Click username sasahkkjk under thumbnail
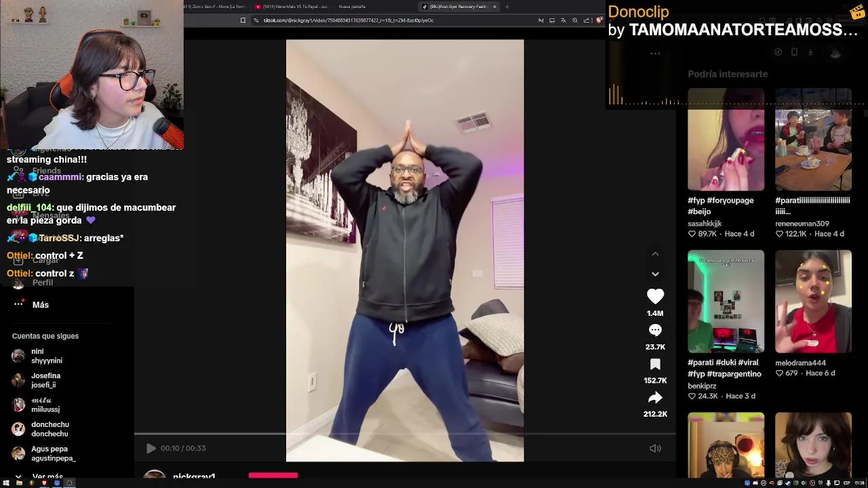This screenshot has width=868, height=488. pyautogui.click(x=705, y=224)
